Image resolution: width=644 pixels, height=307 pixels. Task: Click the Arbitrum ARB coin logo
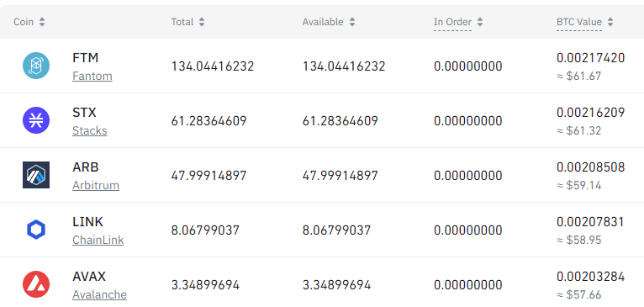[36, 175]
